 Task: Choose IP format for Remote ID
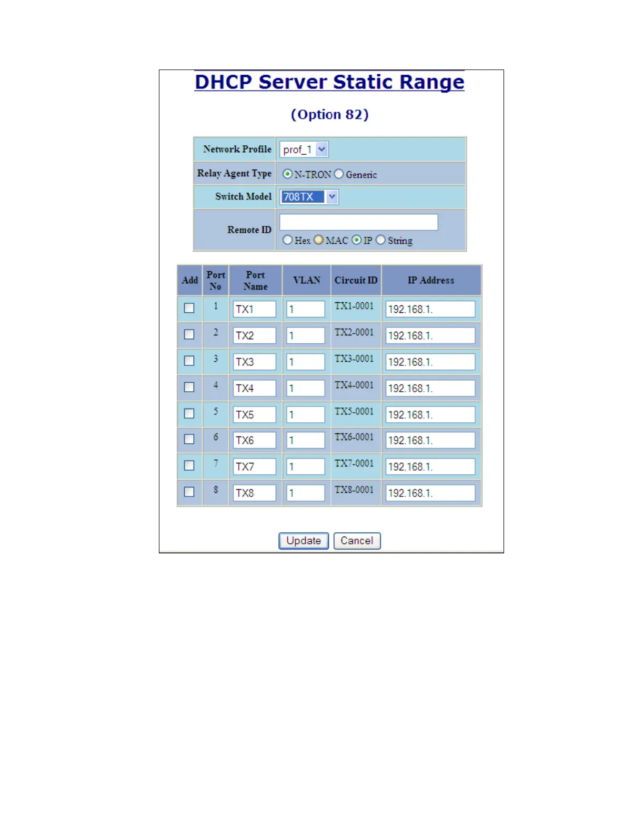point(357,240)
